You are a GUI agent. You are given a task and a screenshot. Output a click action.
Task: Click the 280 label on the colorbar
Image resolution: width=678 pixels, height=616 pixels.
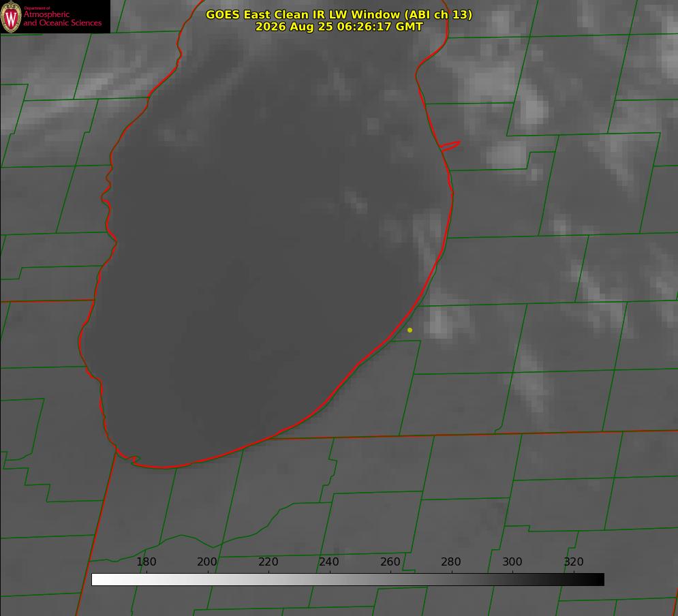451,561
